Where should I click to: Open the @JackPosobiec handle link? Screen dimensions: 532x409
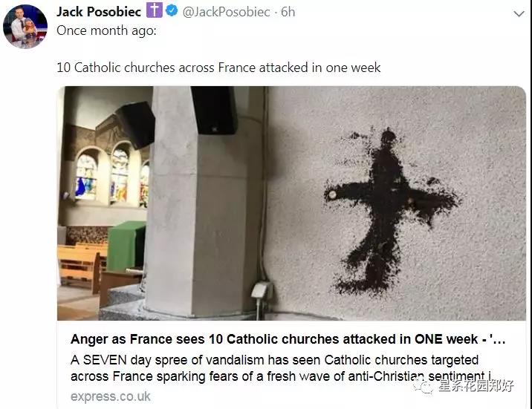pos(227,12)
